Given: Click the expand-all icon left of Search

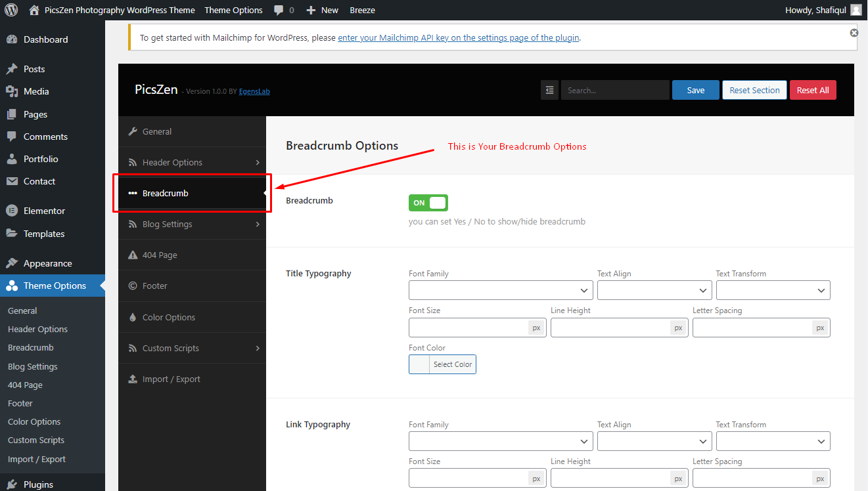Looking at the screenshot, I should coord(549,90).
